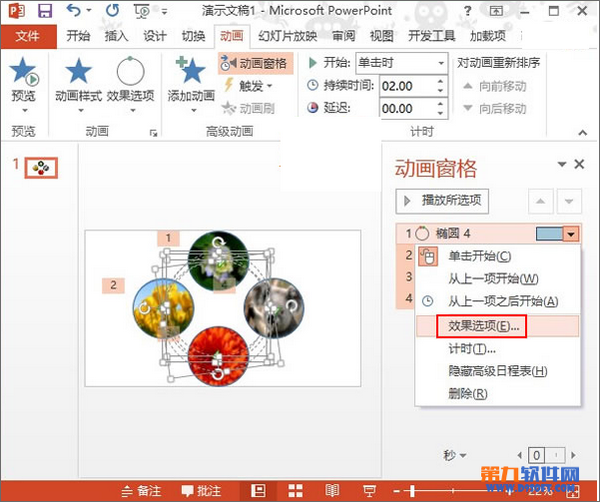
Task: Start Slide Show from status bar icon
Action: coord(370,491)
